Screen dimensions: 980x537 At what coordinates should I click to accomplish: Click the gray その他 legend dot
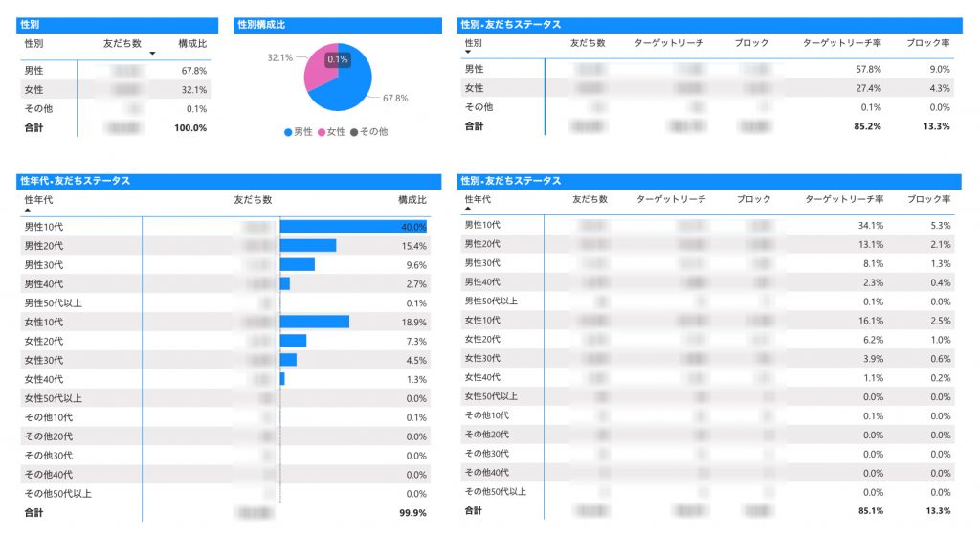355,131
